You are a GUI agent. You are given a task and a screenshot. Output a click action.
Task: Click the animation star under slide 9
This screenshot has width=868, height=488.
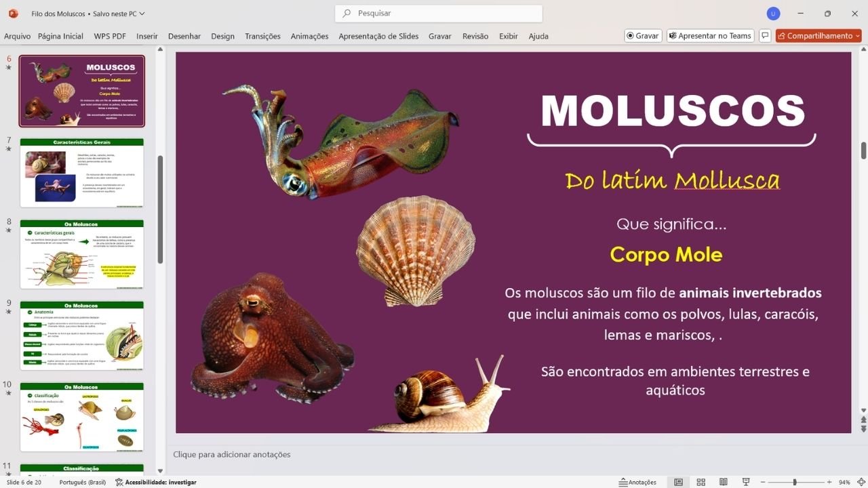pyautogui.click(x=9, y=312)
